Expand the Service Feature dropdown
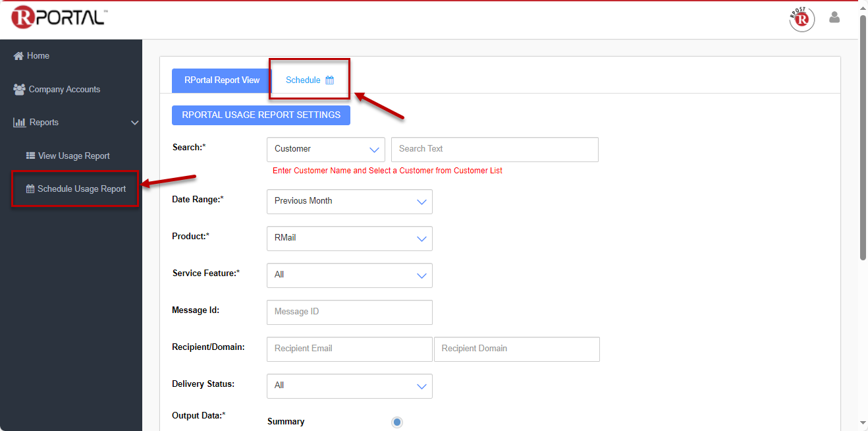868x431 pixels. (x=349, y=275)
